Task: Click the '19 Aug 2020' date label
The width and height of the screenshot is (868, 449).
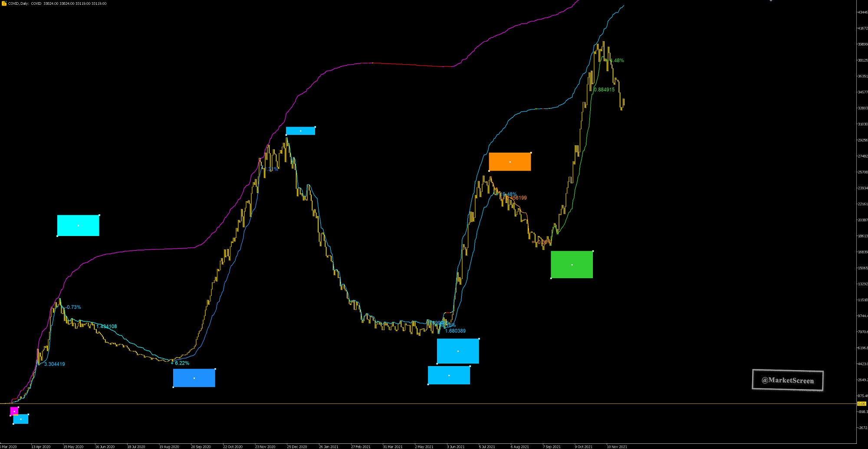Action: (169, 447)
